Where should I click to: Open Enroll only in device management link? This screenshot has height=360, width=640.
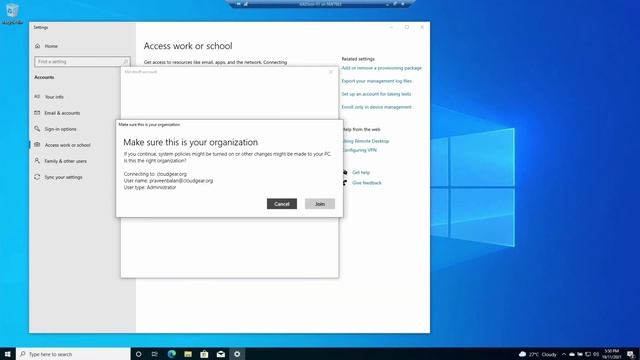click(376, 107)
